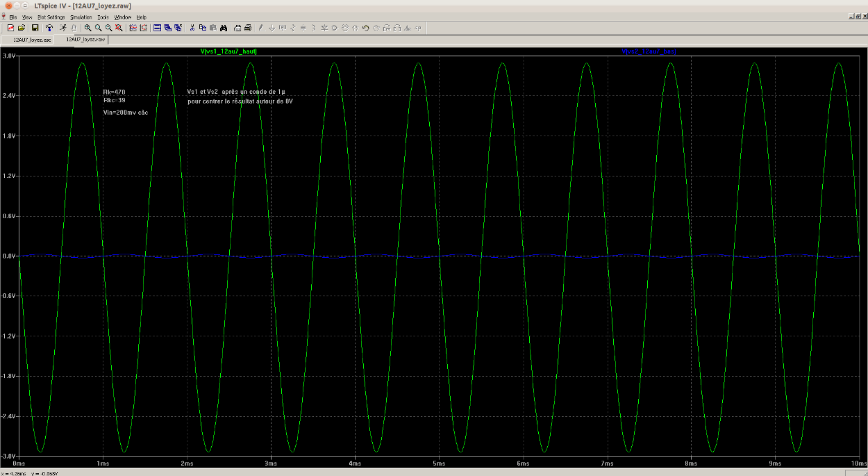Open the Tools menu

coord(103,17)
